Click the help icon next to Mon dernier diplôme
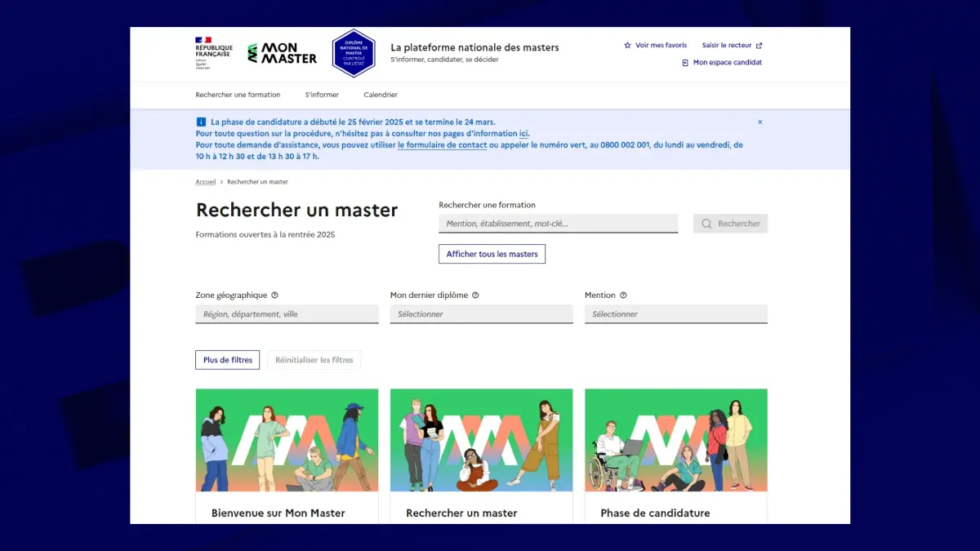Screen dimensions: 980x551 click(x=475, y=295)
